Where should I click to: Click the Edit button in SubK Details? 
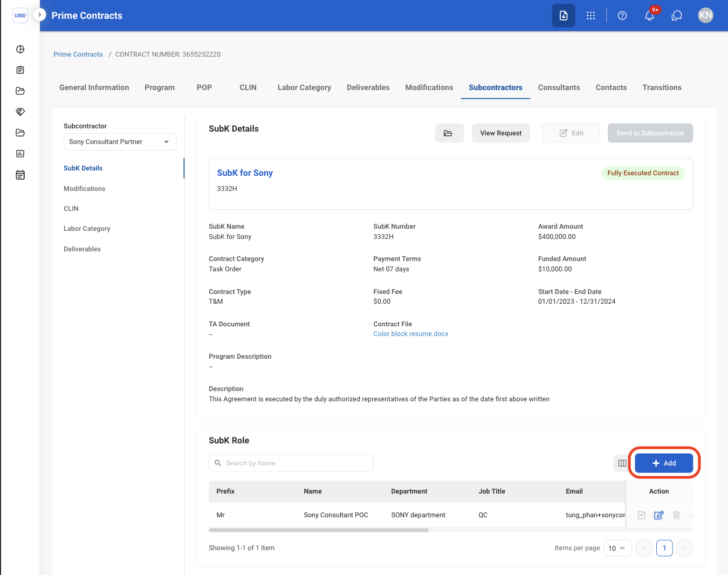coord(571,133)
